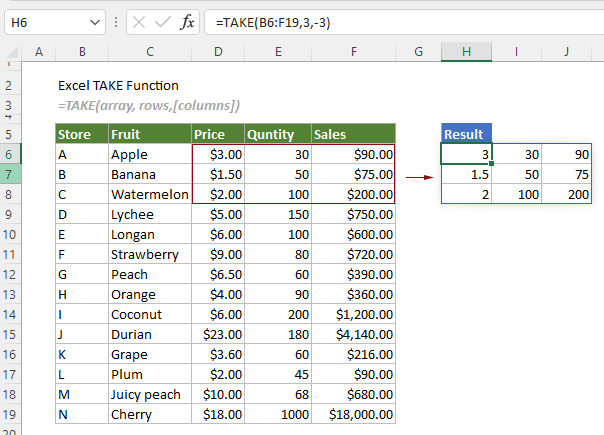Open the Name Box dropdown arrow
604x435 pixels.
(94, 21)
